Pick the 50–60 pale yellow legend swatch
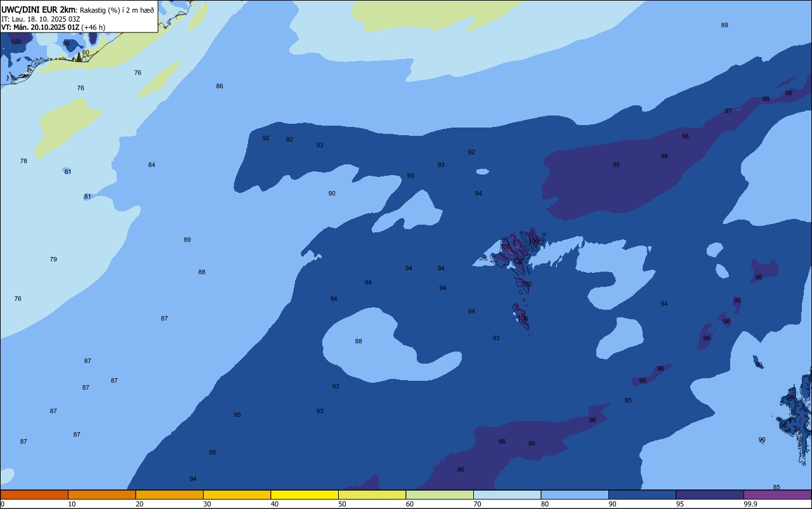The image size is (812, 509). pos(372,494)
